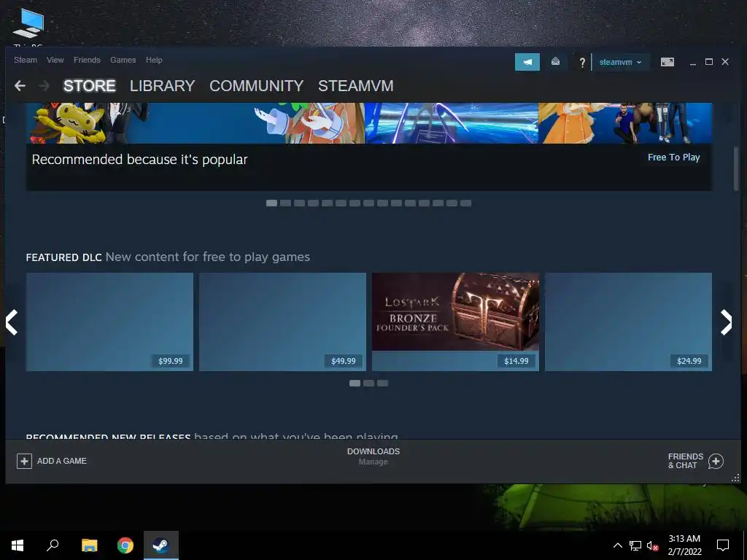Select first Featured DLC page dot
This screenshot has width=747, height=560.
[x=355, y=383]
